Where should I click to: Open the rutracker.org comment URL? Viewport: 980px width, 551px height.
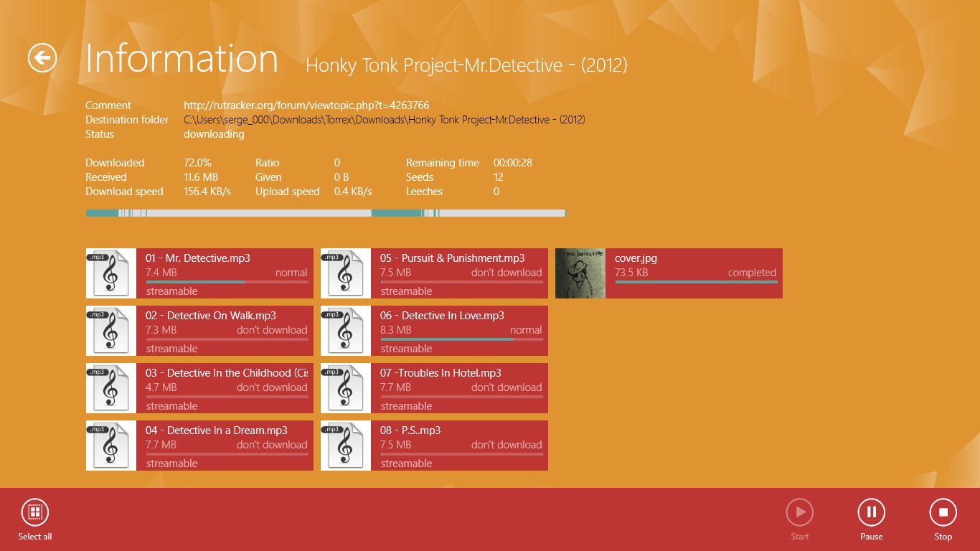click(306, 105)
